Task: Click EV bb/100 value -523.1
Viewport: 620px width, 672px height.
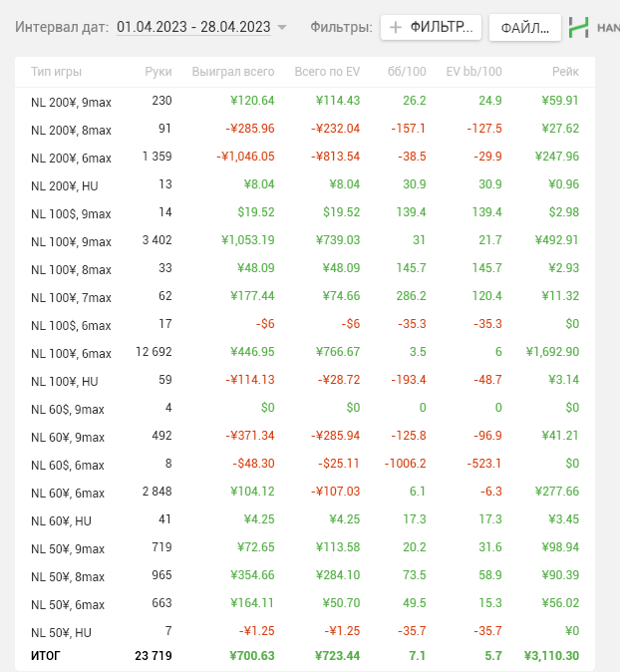Action: coord(484,464)
